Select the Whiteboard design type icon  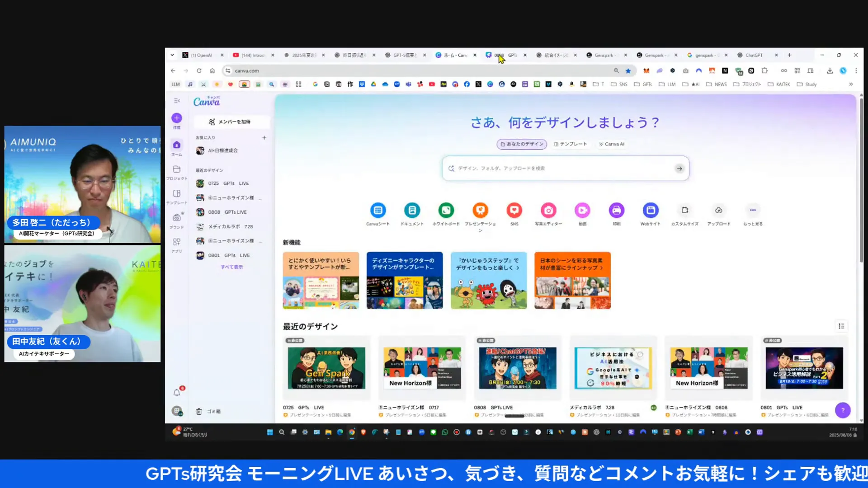click(446, 210)
